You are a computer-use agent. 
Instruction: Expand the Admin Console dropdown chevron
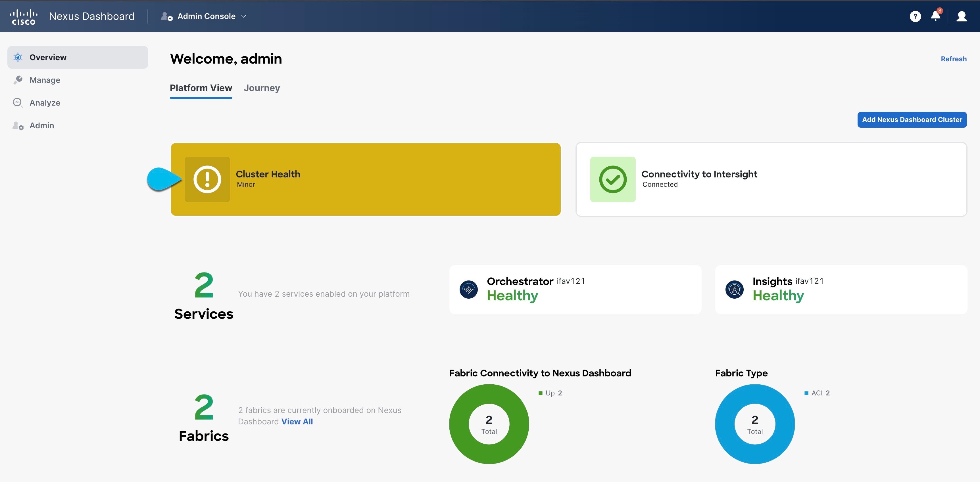(244, 16)
